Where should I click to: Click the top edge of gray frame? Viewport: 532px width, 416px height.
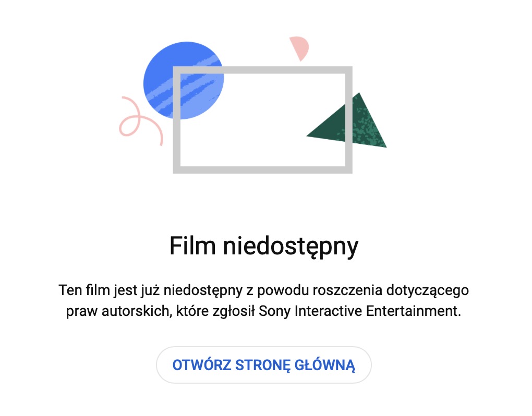tap(262, 70)
